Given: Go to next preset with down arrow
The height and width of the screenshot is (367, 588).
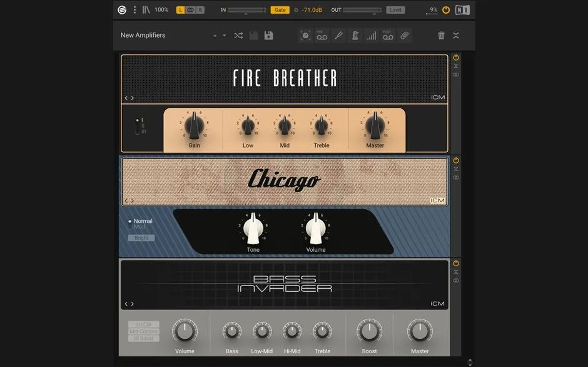Looking at the screenshot, I should pos(224,36).
